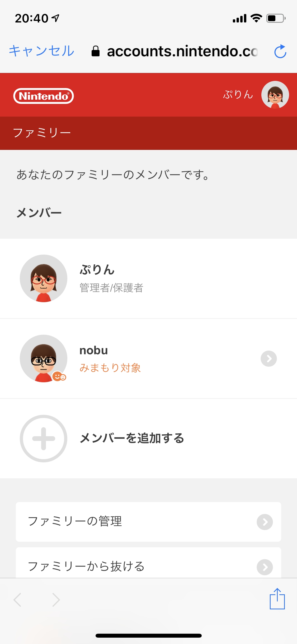Open ファミリーの管理 chevron arrow

click(265, 522)
